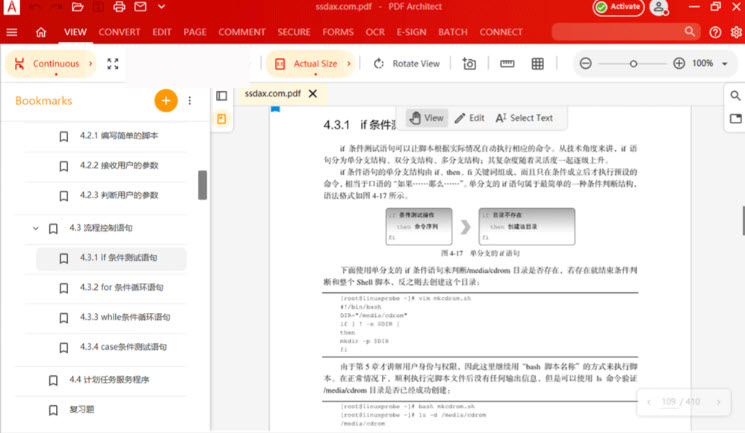
Task: Click the Print icon in title bar
Action: (119, 7)
